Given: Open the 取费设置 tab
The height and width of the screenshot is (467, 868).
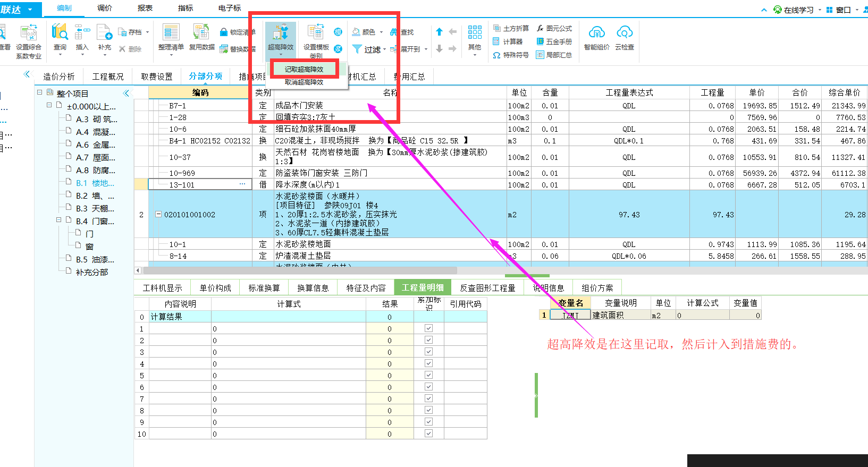Looking at the screenshot, I should pos(157,77).
